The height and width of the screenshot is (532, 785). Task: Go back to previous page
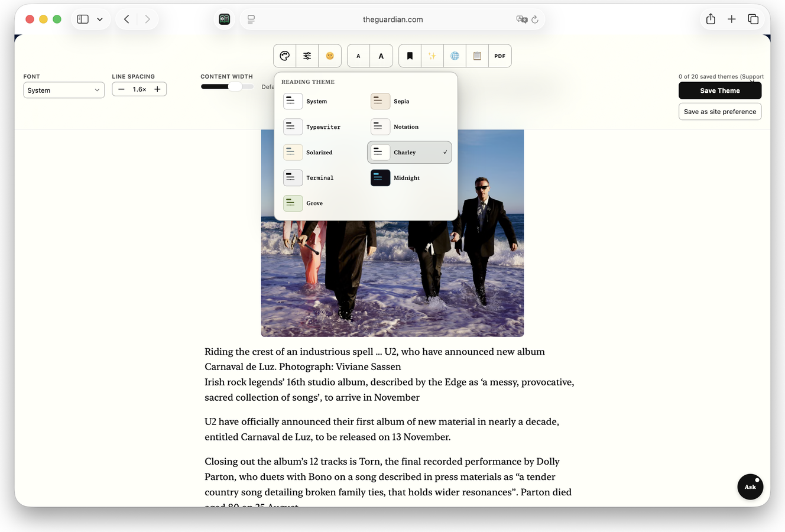[x=126, y=20]
